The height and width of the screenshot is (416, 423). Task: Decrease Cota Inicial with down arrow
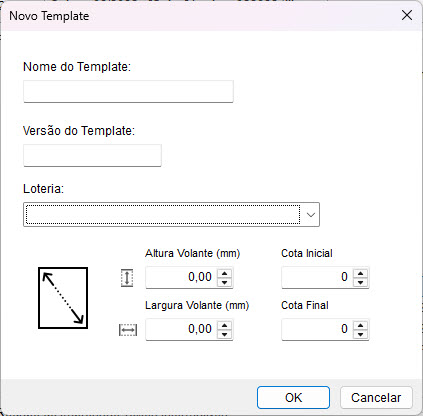[361, 282]
